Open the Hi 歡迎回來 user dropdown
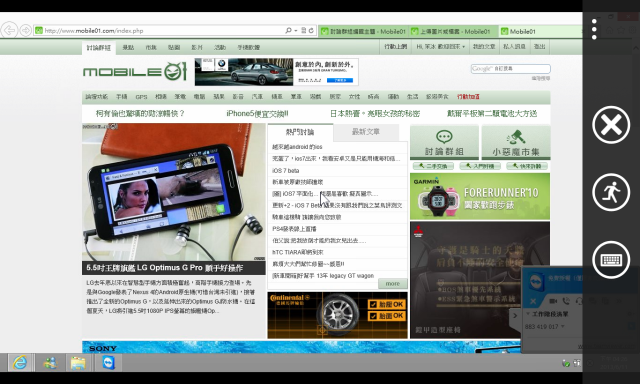The width and height of the screenshot is (640, 384). coord(440,47)
